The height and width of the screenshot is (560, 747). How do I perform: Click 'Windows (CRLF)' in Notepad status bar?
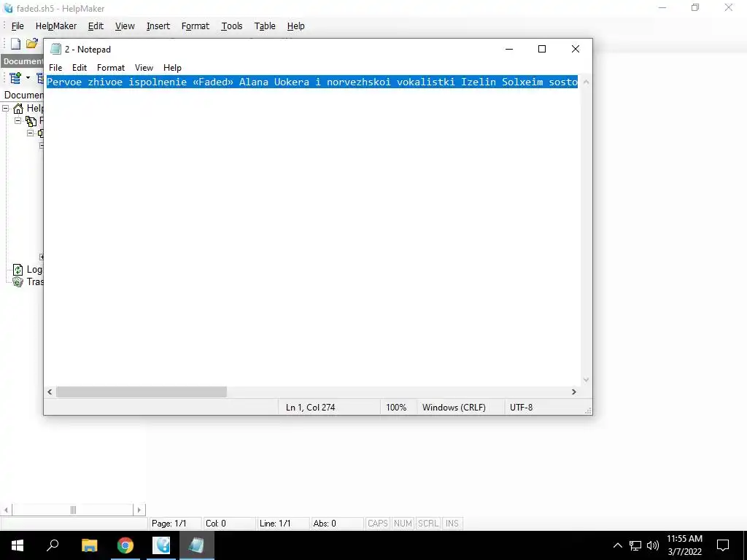[x=454, y=408]
